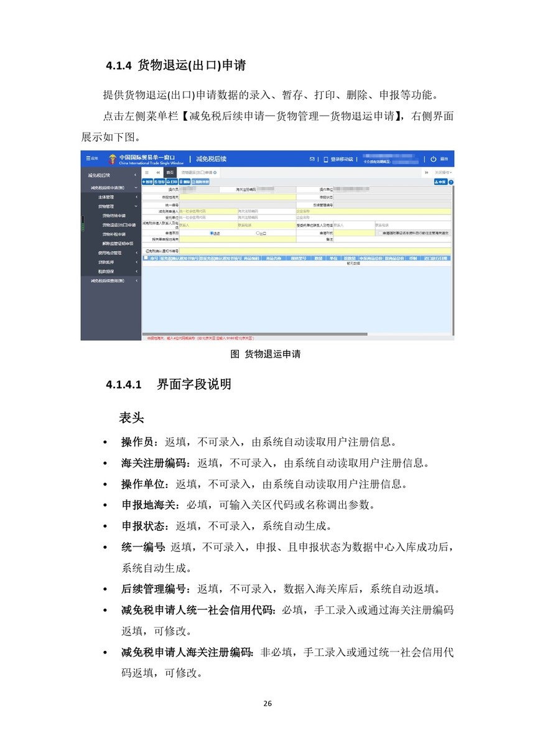
Task: Click the 4.1.4.1 界面字段说明 heading
Action: point(169,384)
